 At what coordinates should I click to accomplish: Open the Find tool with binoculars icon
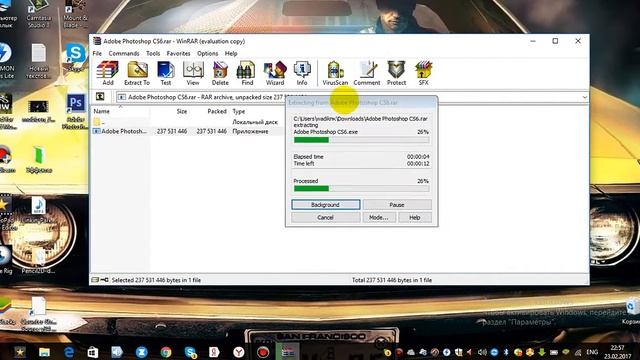click(247, 73)
